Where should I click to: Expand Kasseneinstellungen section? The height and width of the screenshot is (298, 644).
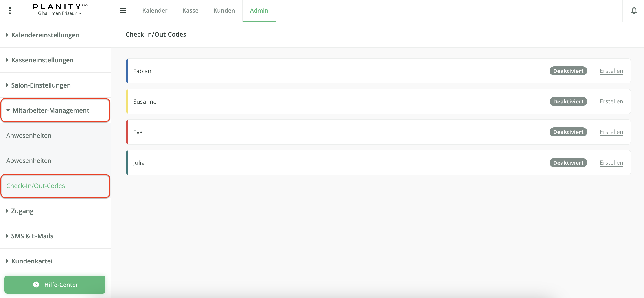(x=42, y=60)
